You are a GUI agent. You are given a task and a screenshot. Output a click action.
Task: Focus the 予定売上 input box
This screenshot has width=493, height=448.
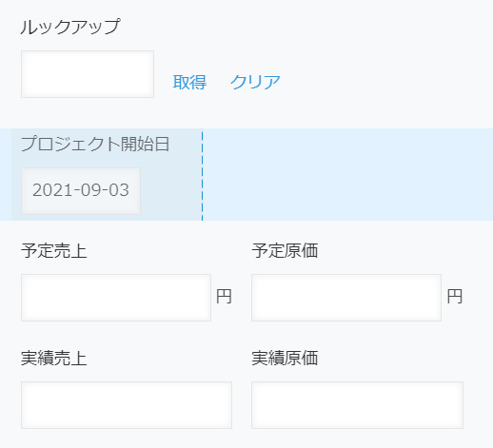[x=116, y=298]
